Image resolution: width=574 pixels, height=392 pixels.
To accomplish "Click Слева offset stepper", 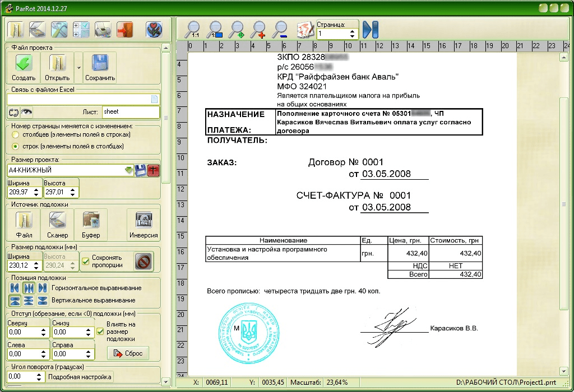I will pyautogui.click(x=43, y=354).
